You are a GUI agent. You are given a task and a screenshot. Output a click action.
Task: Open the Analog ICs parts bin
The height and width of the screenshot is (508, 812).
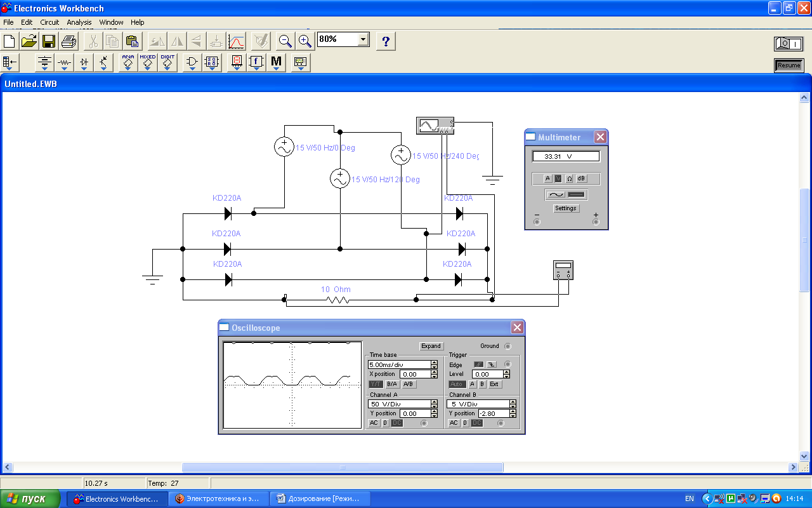pyautogui.click(x=128, y=63)
